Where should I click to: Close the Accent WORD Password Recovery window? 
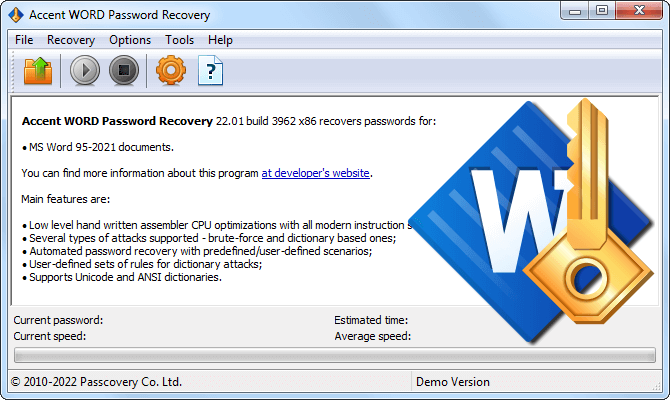[x=639, y=11]
